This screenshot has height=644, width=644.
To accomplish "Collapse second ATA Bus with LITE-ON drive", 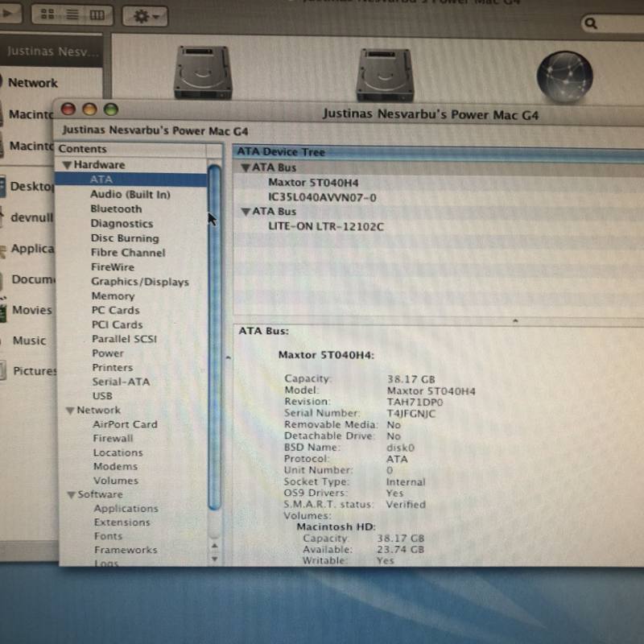I will click(246, 212).
